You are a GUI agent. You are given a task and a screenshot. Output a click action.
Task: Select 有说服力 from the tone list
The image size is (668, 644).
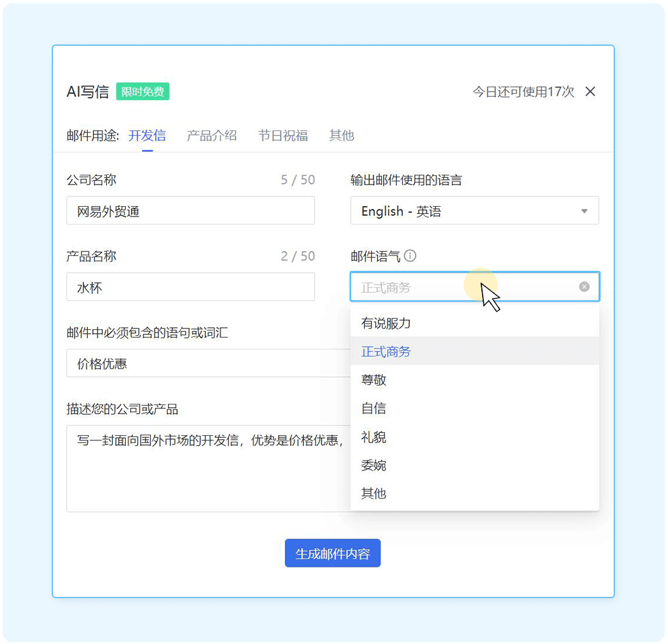(x=373, y=323)
